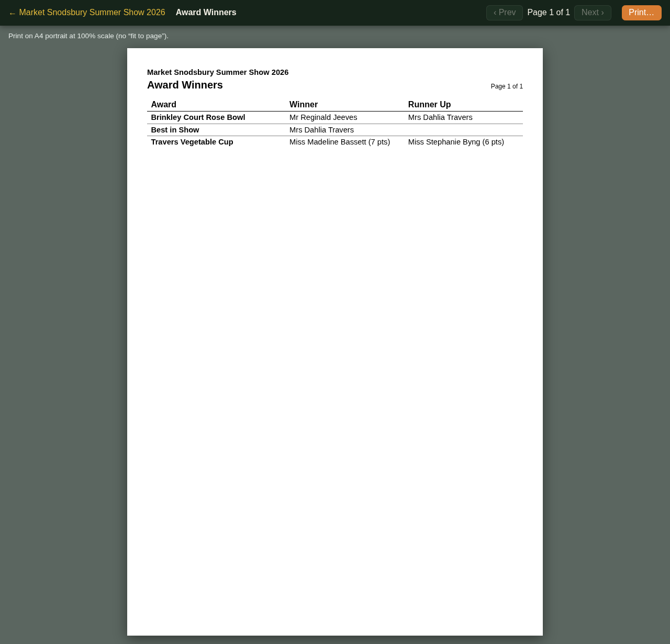The height and width of the screenshot is (644, 670).
Task: Click the Award Winners toolbar title
Action: click(x=206, y=13)
